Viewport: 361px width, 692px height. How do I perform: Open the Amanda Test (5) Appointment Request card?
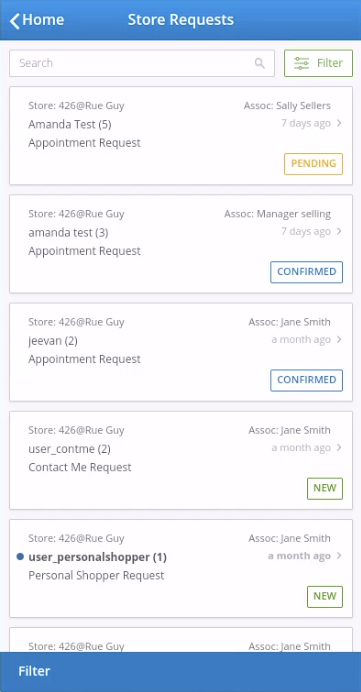click(181, 135)
